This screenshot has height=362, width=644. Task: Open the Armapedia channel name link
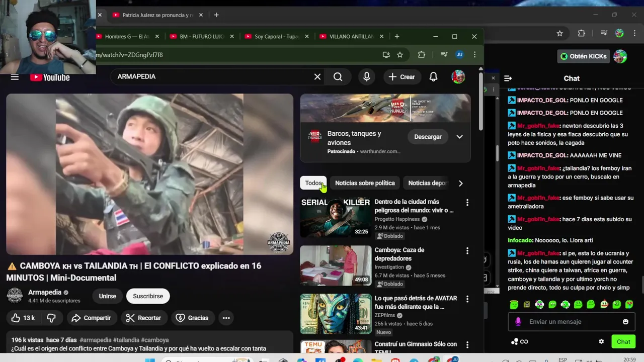point(45,292)
